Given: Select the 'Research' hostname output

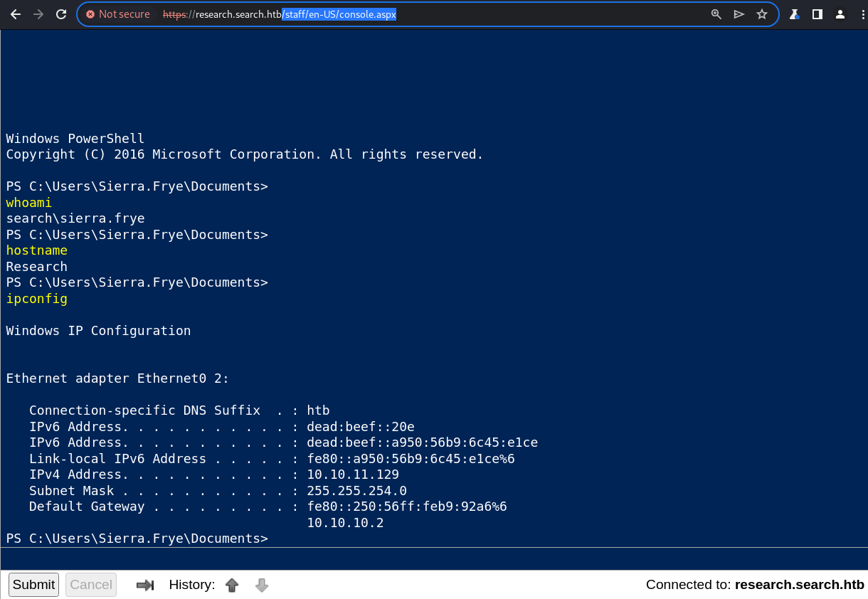Looking at the screenshot, I should point(37,267).
